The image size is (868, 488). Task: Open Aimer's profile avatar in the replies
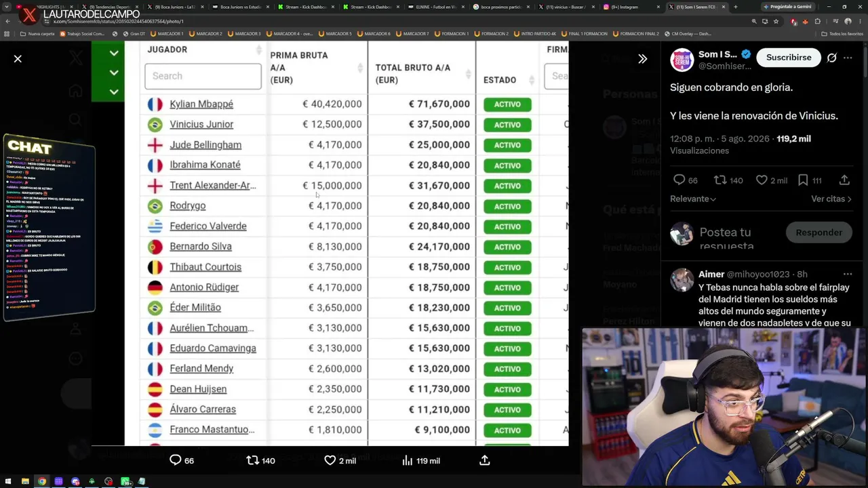[x=682, y=279]
